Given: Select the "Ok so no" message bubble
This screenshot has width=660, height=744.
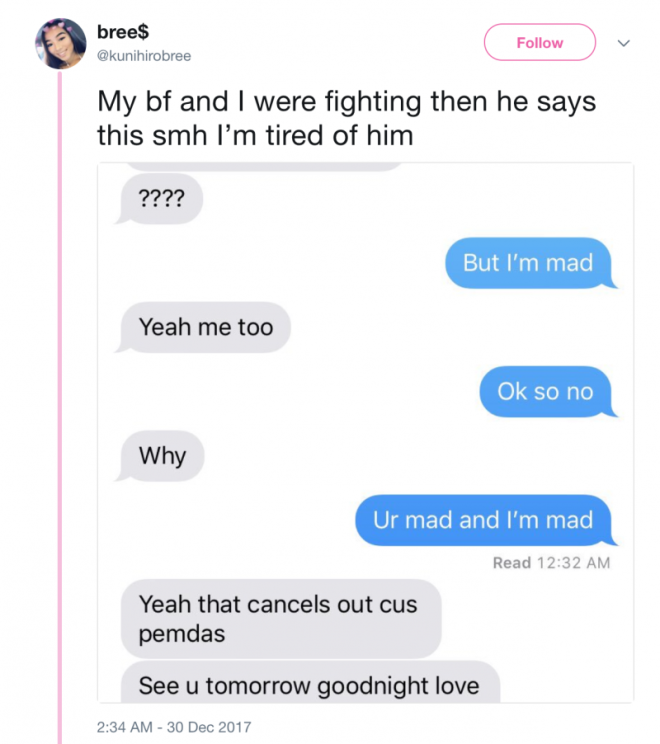Looking at the screenshot, I should (x=548, y=392).
